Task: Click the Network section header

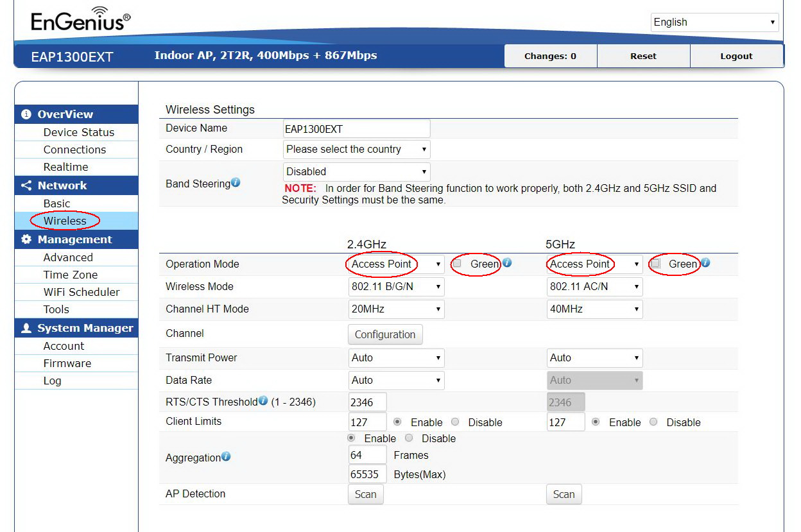Action: tap(76, 185)
